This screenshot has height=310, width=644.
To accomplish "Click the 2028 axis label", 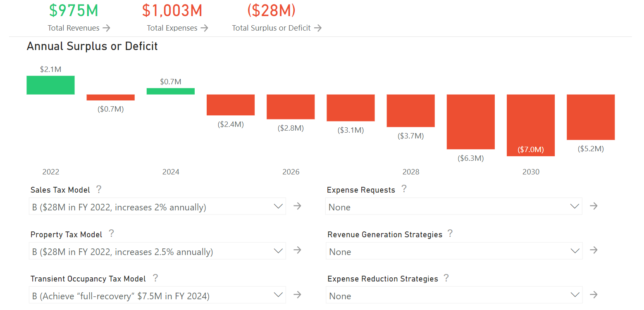I will (x=411, y=172).
